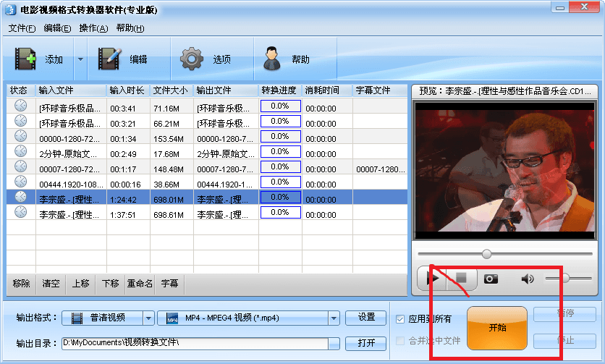605x364 pixels.
Task: Click the Add video (添加) icon
Action: point(26,59)
